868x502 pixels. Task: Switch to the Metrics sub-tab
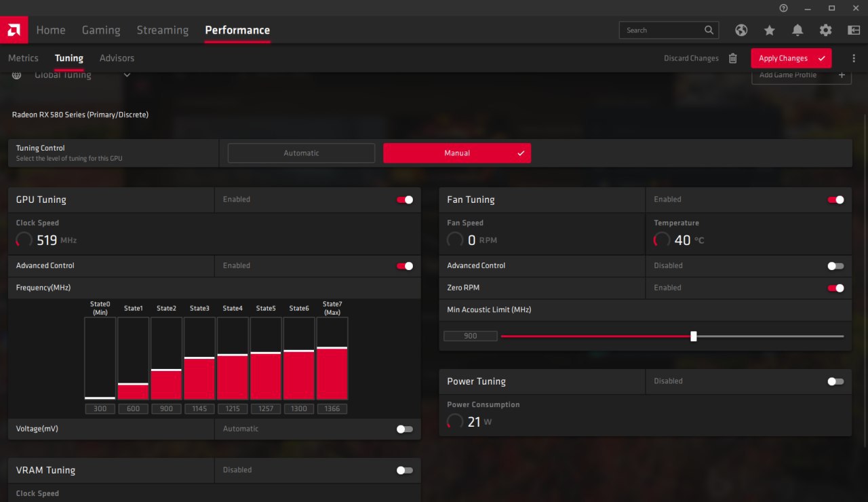pos(23,58)
